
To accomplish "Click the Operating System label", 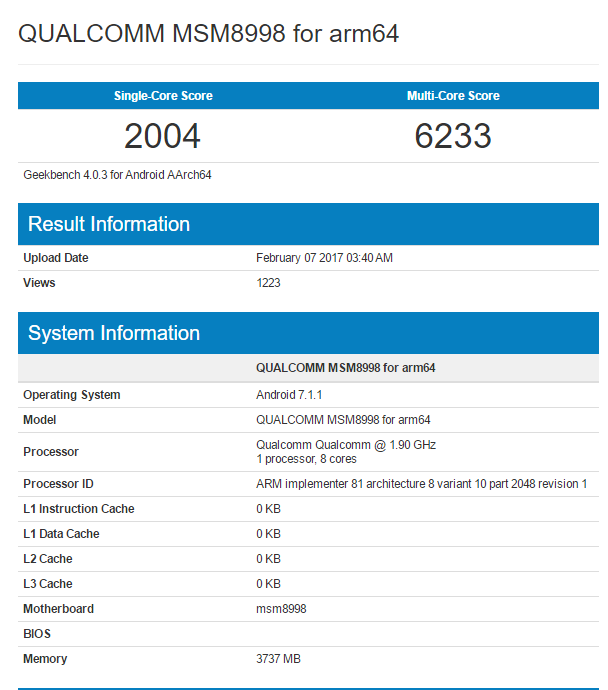I will pos(72,395).
